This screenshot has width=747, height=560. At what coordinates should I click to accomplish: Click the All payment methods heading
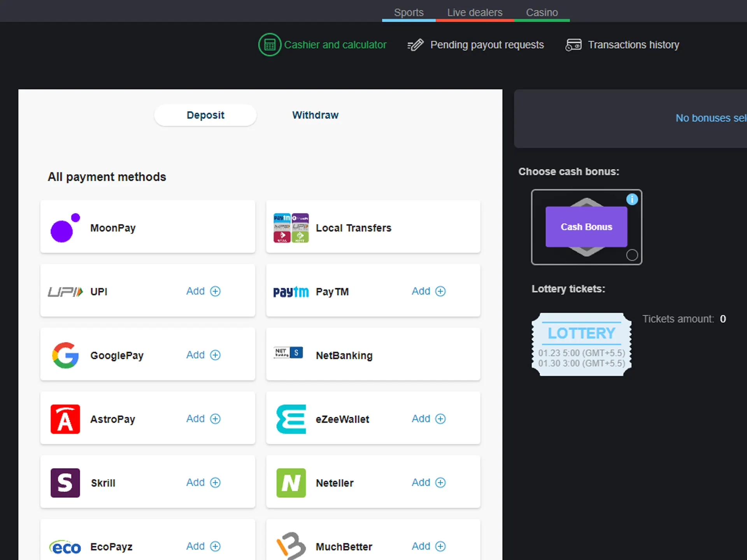pos(107,177)
